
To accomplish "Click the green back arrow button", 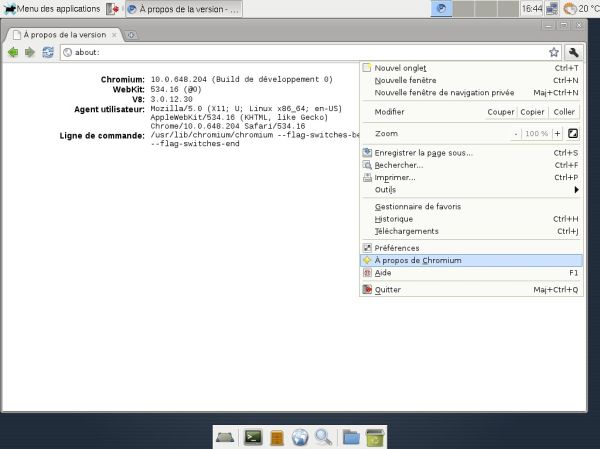I will coord(13,52).
